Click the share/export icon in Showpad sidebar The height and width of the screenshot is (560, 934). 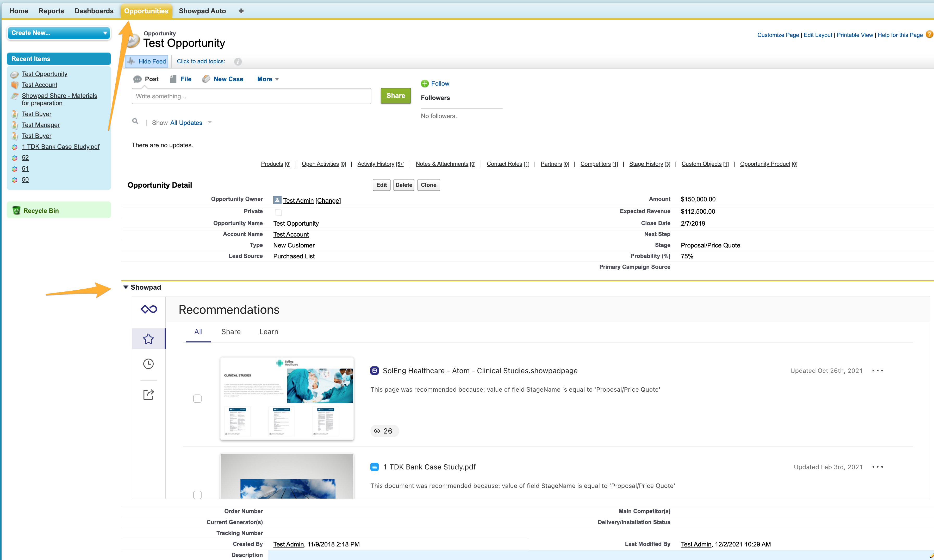pos(148,395)
